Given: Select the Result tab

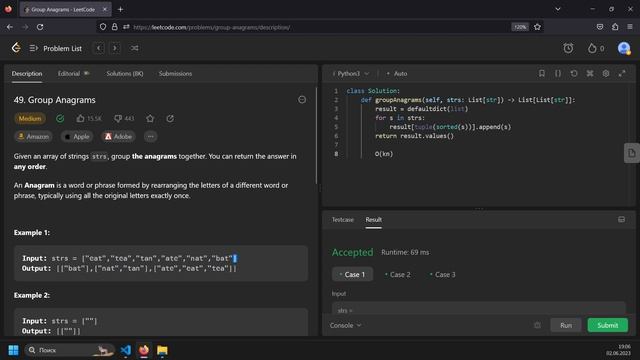Looking at the screenshot, I should point(373,220).
